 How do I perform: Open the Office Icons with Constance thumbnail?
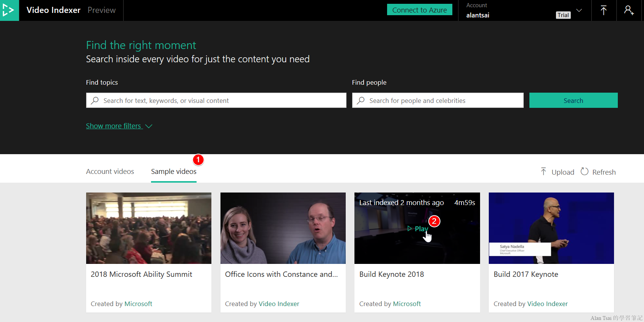pos(283,228)
